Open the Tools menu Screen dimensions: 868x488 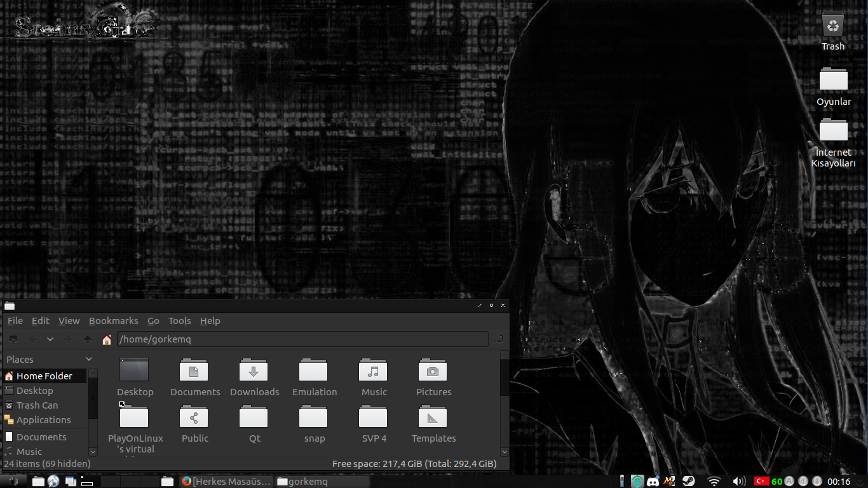point(180,321)
